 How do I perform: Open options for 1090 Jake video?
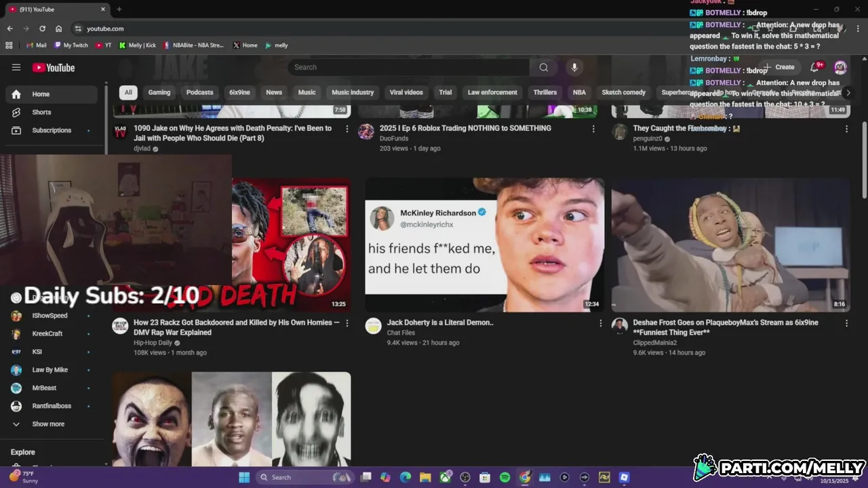point(347,129)
